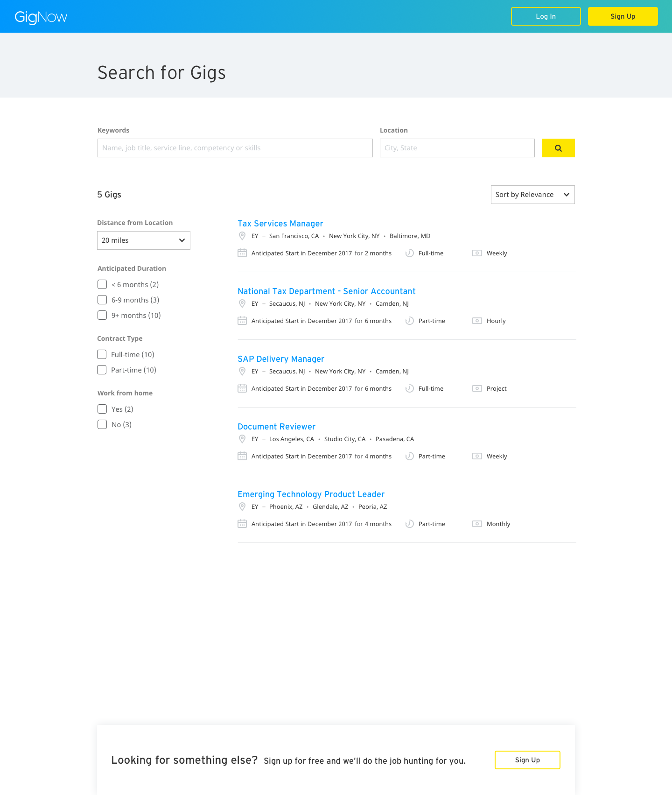Click clock icon beside Tax Services Manager Full-time
Image resolution: width=672 pixels, height=795 pixels.
[410, 253]
